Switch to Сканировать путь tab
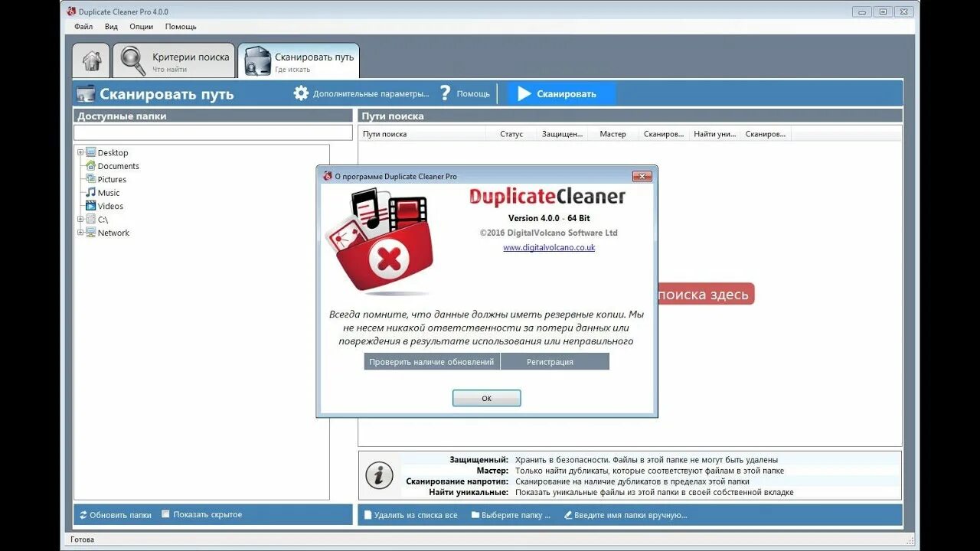Image resolution: width=980 pixels, height=551 pixels. pyautogui.click(x=299, y=61)
